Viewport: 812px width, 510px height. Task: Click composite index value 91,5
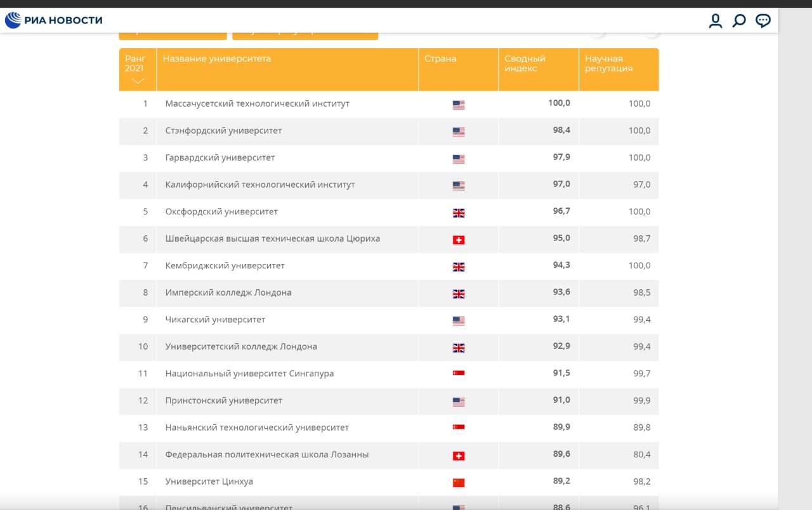click(x=561, y=372)
